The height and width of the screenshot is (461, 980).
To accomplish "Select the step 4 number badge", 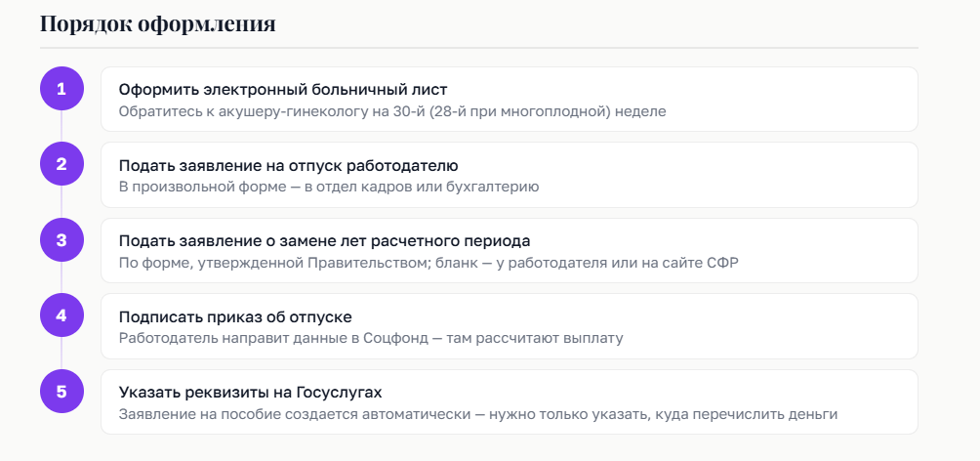I will pyautogui.click(x=61, y=316).
